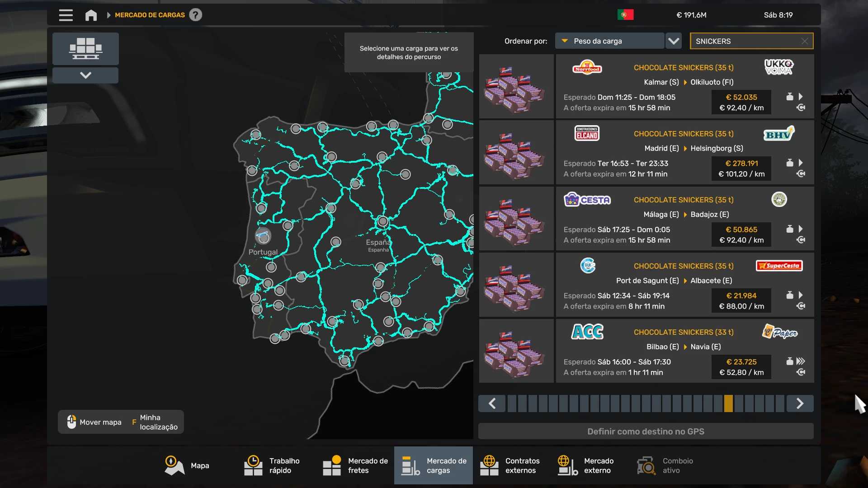Click Definir como destino no GPS

[x=646, y=432]
